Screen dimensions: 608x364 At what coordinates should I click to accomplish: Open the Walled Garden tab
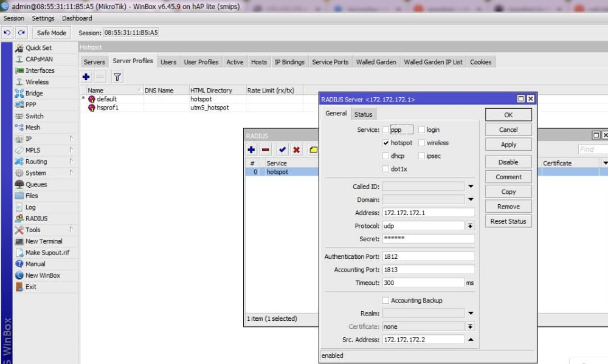[x=376, y=62]
